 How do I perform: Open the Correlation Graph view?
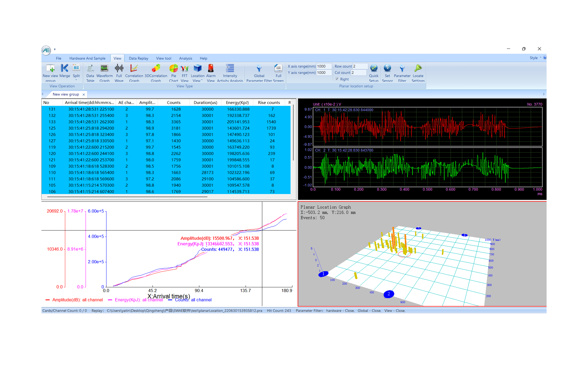point(134,69)
